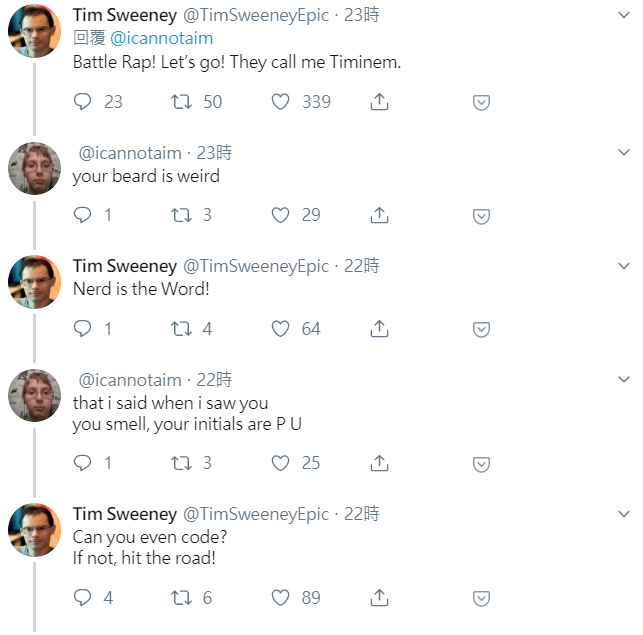Image resolution: width=643 pixels, height=635 pixels.
Task: Retweet the 'They call me Timinem' tweet
Action: (x=181, y=101)
